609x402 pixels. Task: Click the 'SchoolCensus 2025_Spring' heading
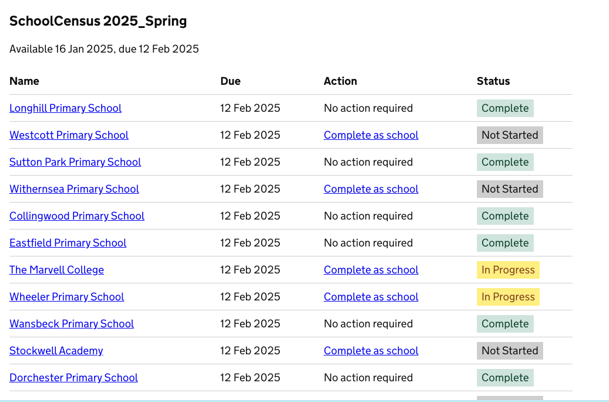coord(98,21)
